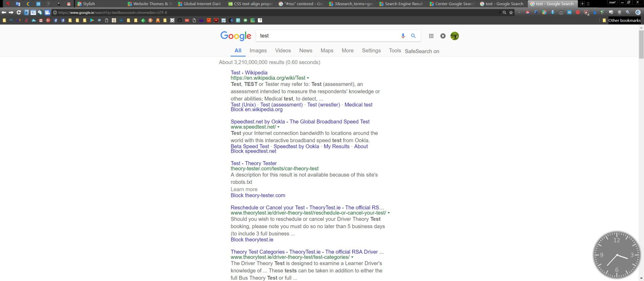Reload the page with the refresh icon
The image size is (644, 281).
(x=19, y=12)
